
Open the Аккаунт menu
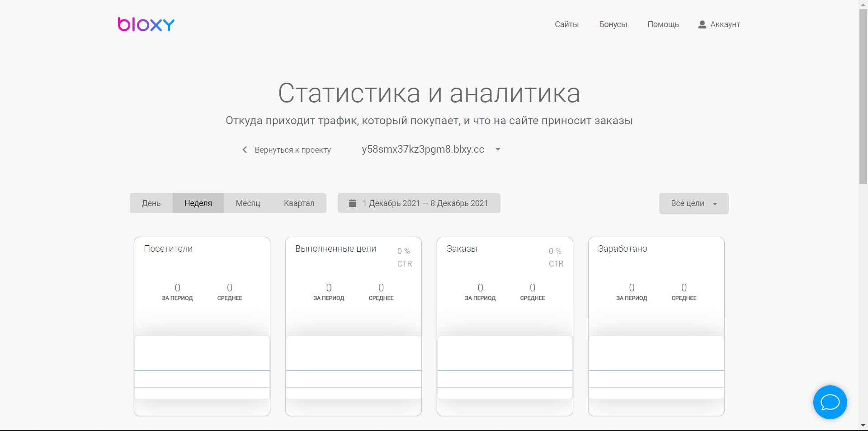click(719, 24)
